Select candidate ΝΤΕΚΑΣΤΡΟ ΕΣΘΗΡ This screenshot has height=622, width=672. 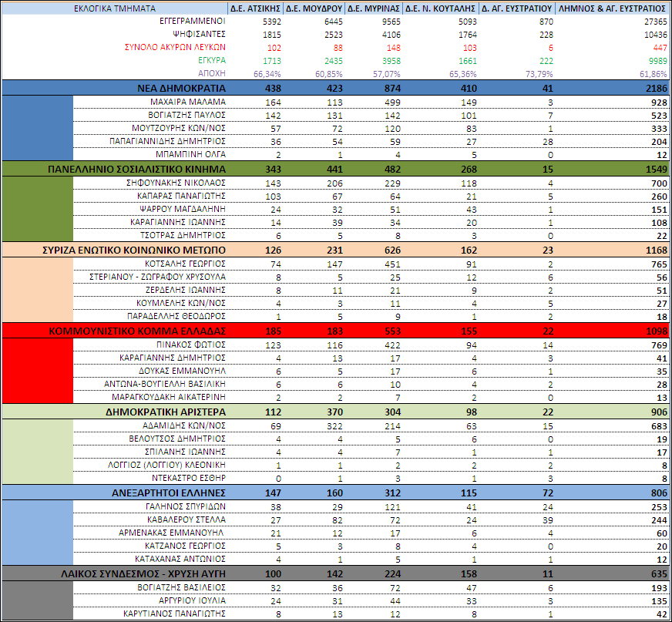(x=189, y=478)
